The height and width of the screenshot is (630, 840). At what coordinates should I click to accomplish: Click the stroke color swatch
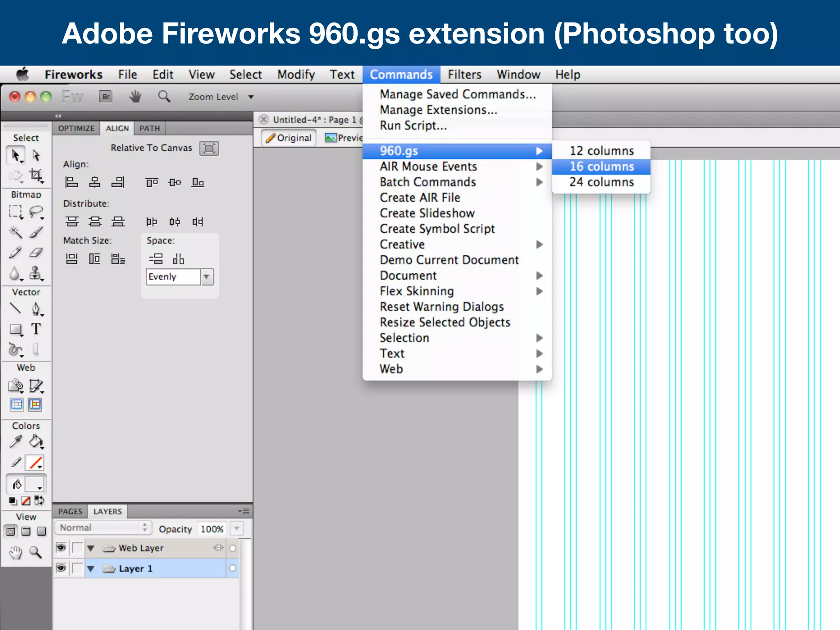35,463
